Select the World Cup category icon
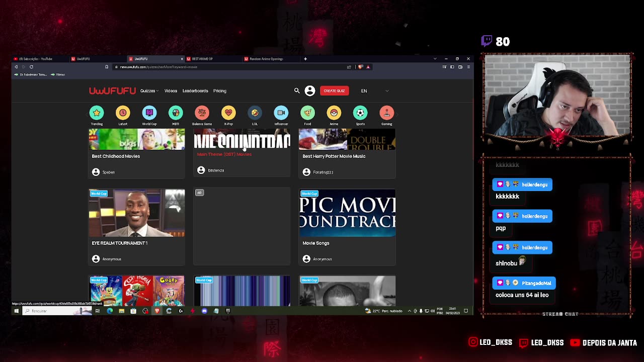Screen dimensions: 644x362 pos(149,113)
